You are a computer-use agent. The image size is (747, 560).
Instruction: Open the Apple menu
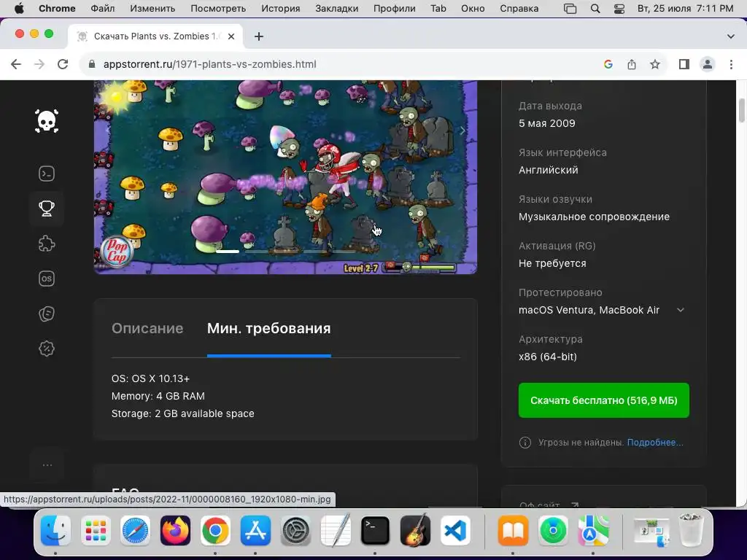[19, 9]
